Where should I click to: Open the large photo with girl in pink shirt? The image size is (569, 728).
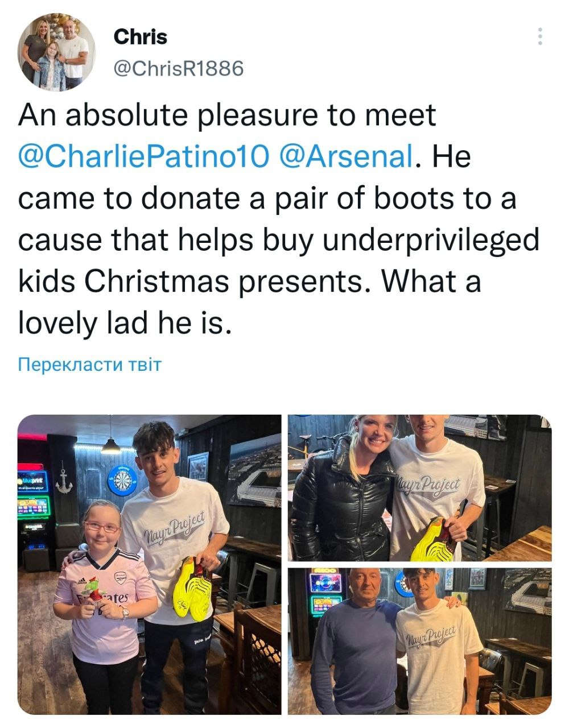point(150,564)
